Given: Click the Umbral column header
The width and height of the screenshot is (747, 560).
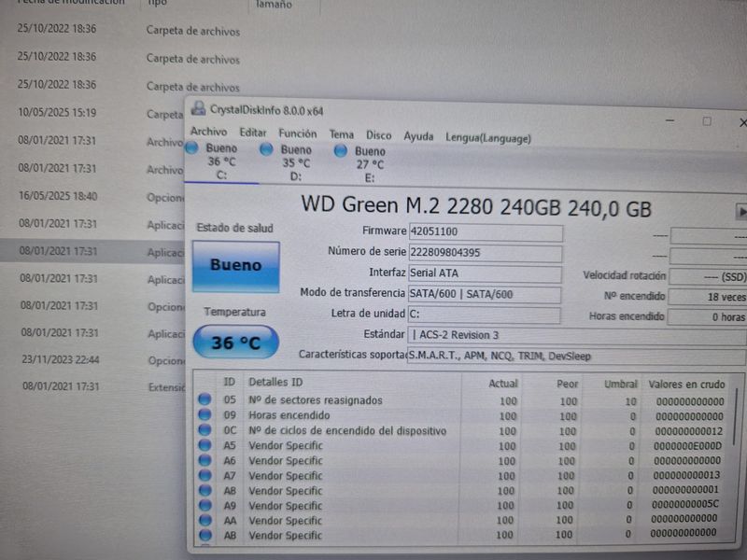Looking at the screenshot, I should [x=620, y=384].
